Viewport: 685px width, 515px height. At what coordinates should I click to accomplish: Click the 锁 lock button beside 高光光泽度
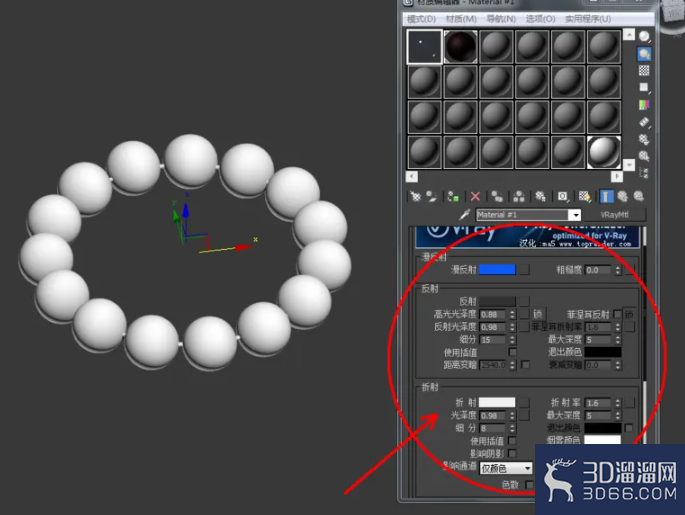pyautogui.click(x=537, y=314)
